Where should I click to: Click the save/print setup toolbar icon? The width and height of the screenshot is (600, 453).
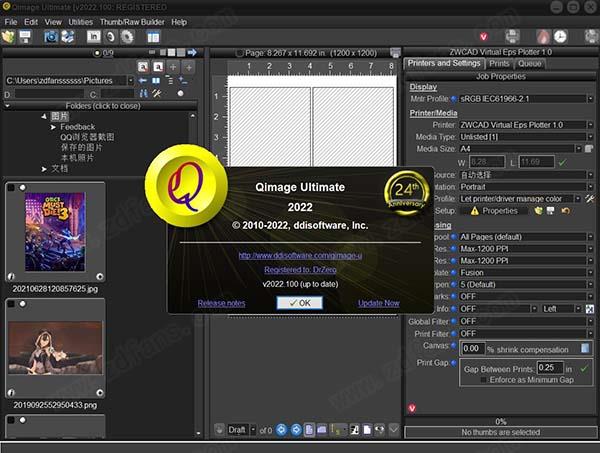tap(25, 37)
